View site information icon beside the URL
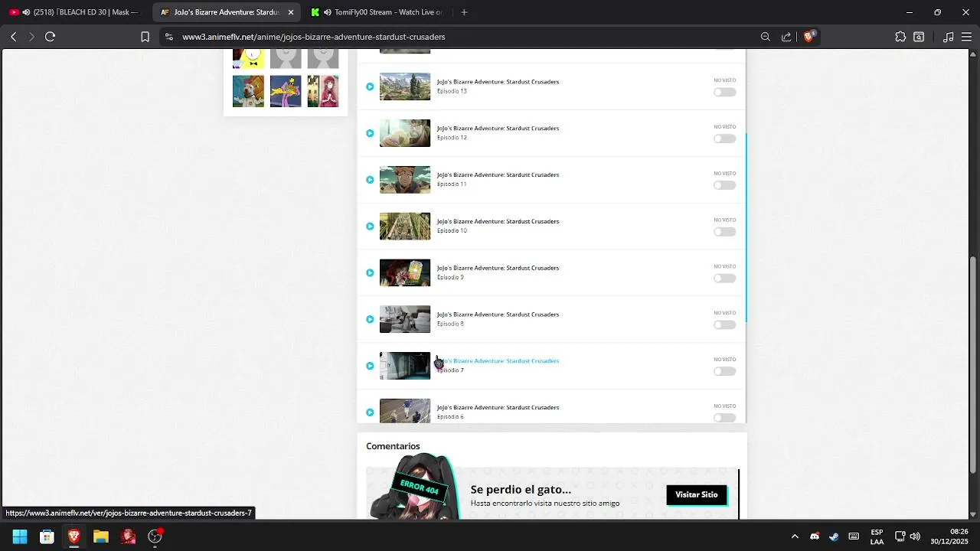This screenshot has width=980, height=551. tap(168, 37)
